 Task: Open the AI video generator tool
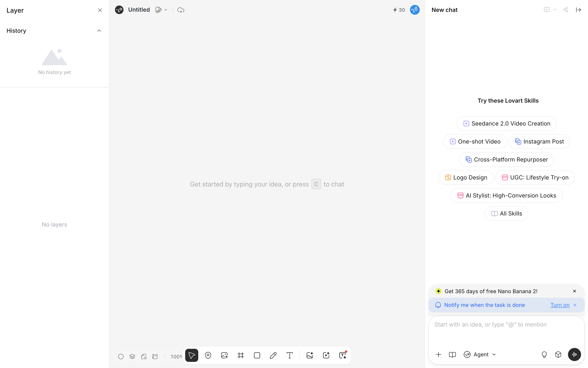coord(326,355)
